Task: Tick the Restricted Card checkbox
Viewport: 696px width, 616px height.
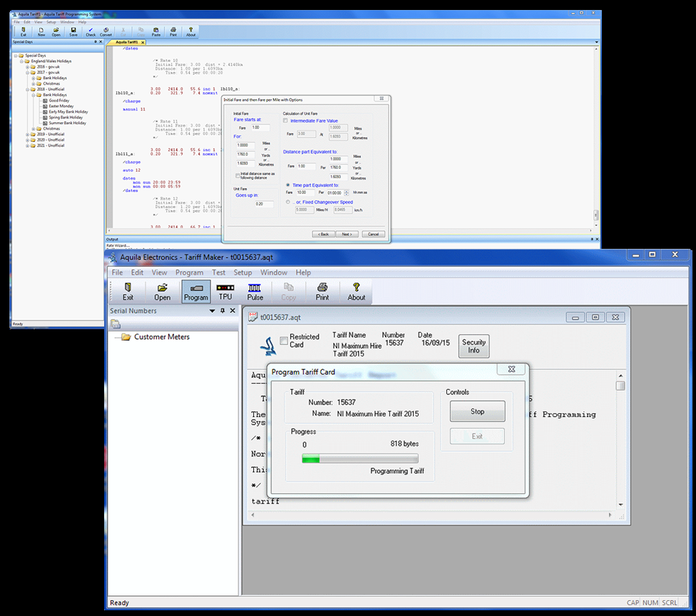Action: click(285, 340)
